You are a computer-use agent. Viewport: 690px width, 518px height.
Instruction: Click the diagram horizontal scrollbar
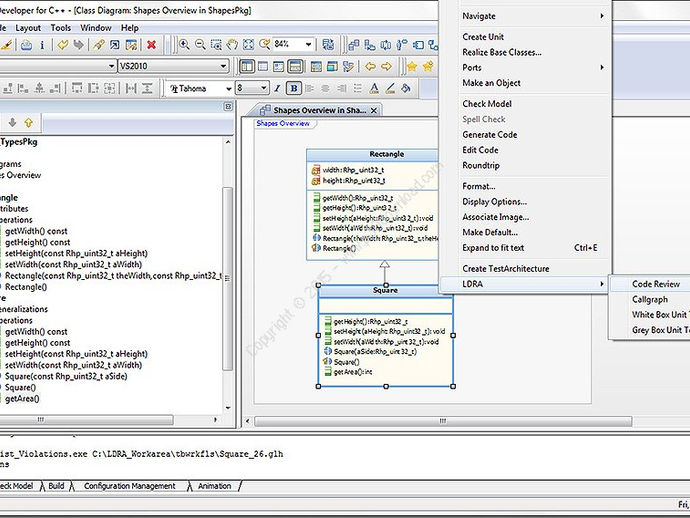(x=443, y=421)
